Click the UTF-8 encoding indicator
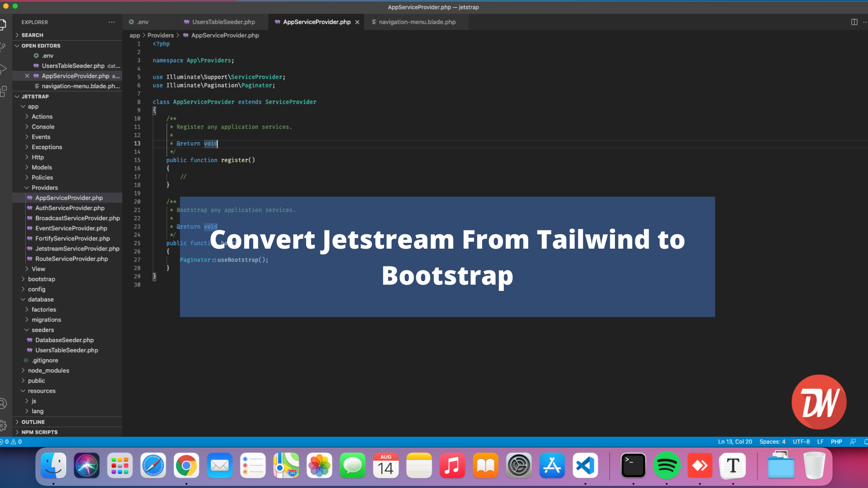The height and width of the screenshot is (488, 868). 801,442
